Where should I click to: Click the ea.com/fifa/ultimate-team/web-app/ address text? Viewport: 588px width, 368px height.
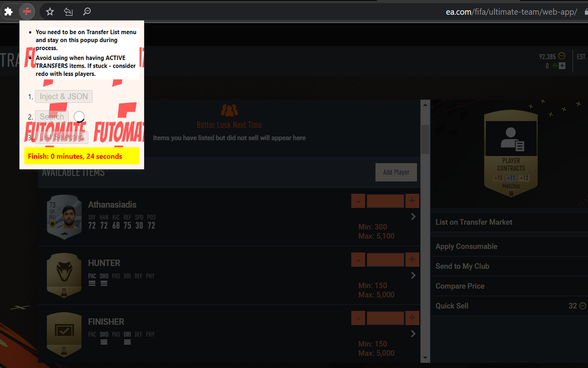(x=511, y=12)
